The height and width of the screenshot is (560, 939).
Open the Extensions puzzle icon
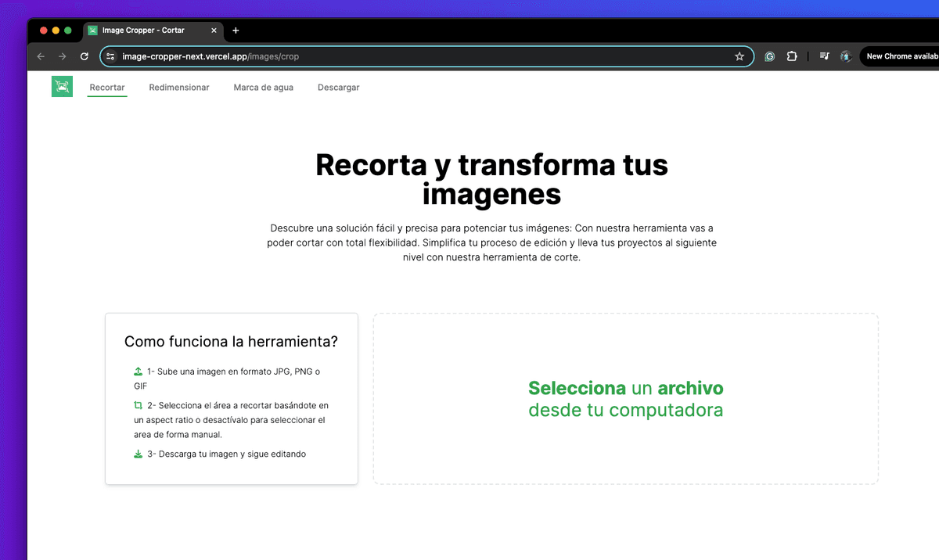[791, 56]
